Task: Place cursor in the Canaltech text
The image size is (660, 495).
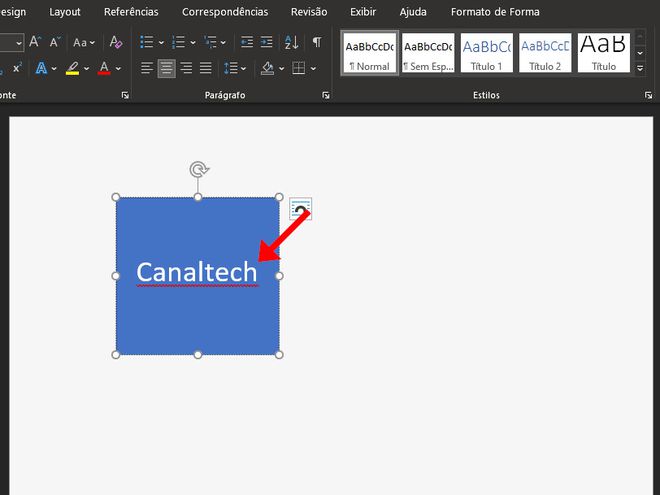Action: point(197,272)
